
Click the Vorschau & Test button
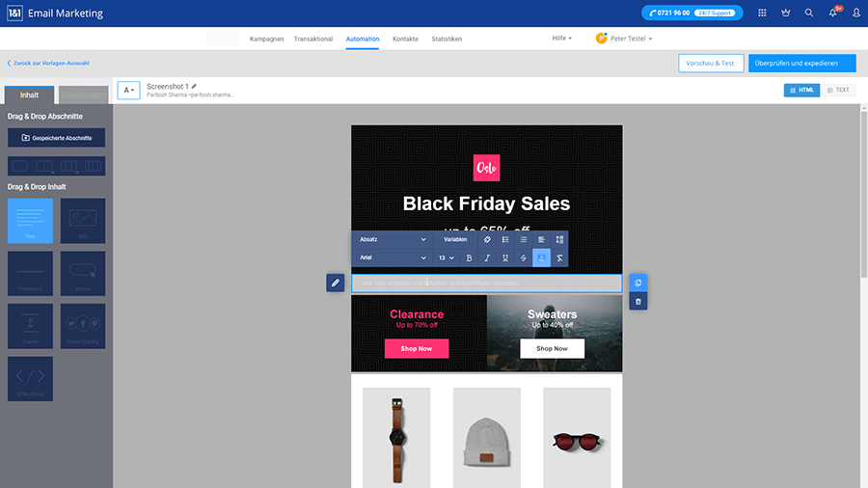click(x=711, y=63)
